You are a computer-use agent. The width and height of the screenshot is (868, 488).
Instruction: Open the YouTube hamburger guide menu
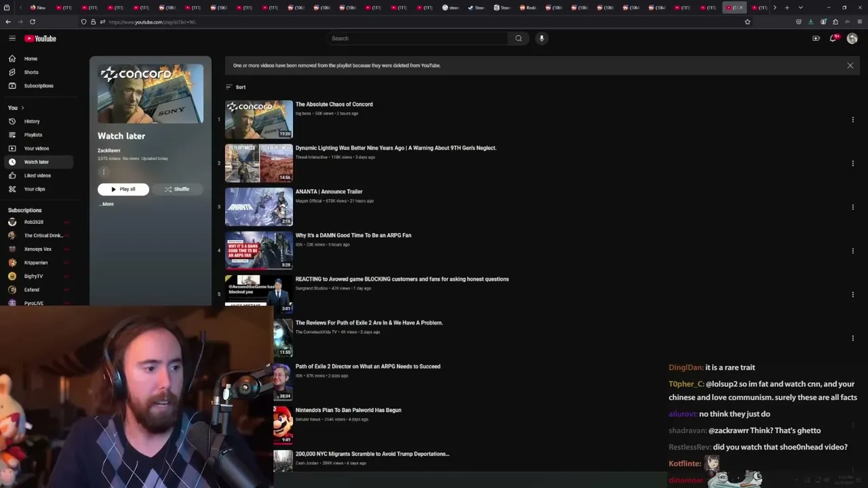click(12, 39)
